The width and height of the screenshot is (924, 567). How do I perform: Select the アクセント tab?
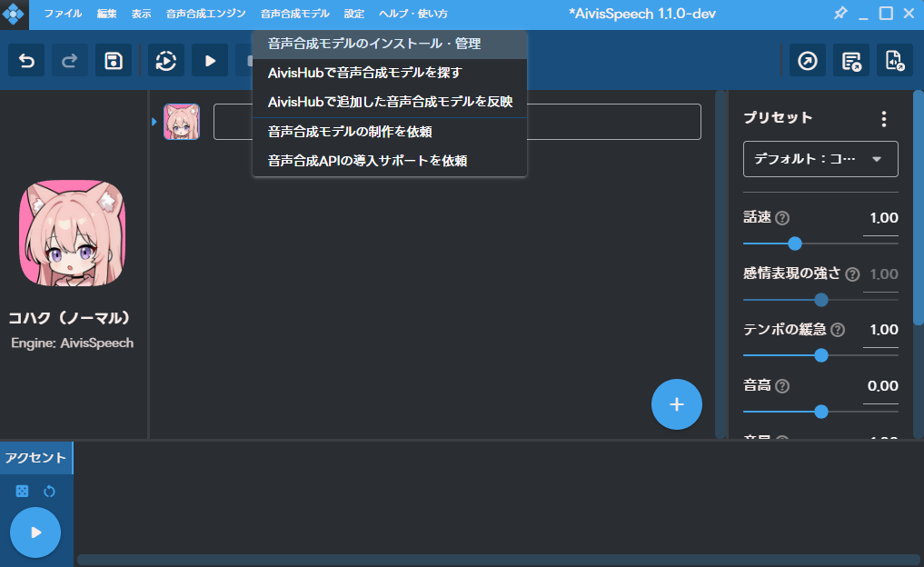coord(36,458)
